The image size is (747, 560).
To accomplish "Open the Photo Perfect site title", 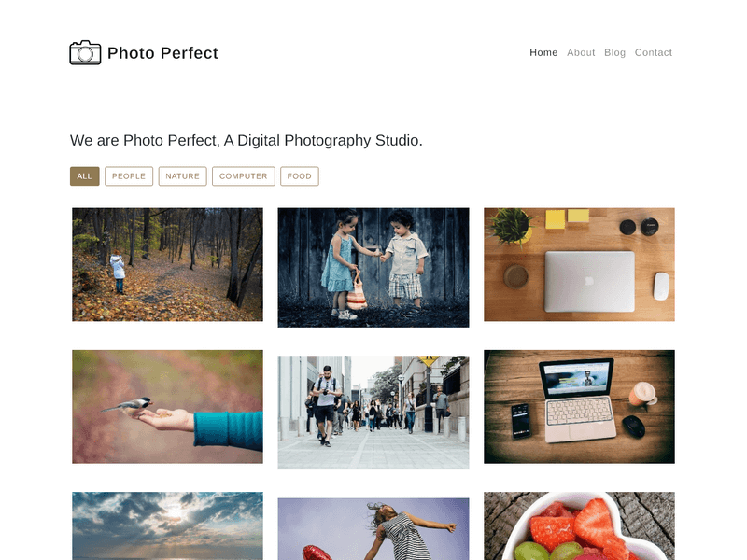I will click(x=162, y=53).
